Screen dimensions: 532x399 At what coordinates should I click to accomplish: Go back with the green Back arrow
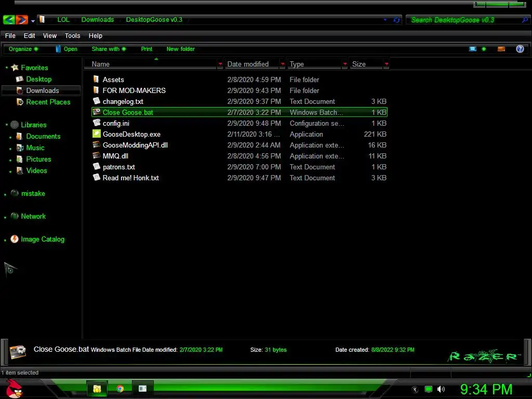tap(9, 20)
